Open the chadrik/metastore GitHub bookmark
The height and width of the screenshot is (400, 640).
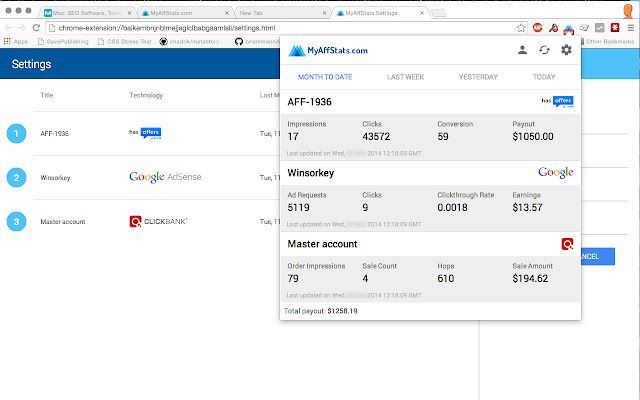click(189, 42)
